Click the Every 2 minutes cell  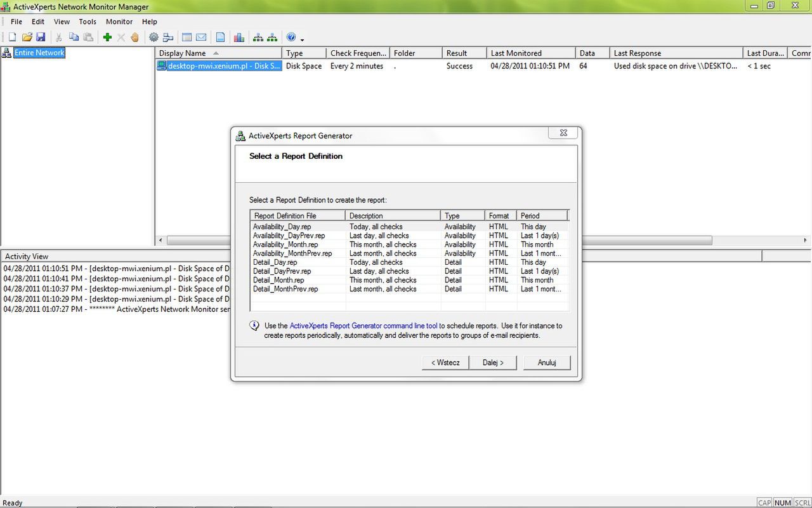357,66
